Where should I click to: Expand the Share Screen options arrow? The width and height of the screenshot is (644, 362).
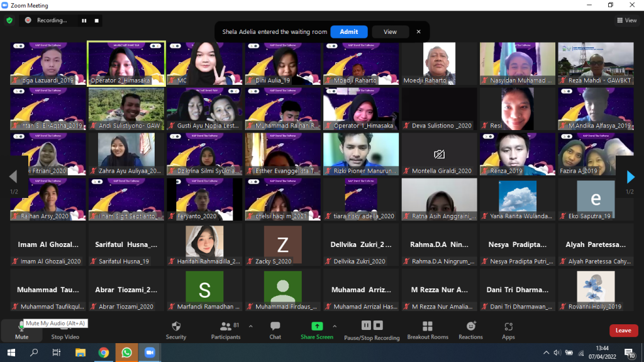pyautogui.click(x=335, y=326)
